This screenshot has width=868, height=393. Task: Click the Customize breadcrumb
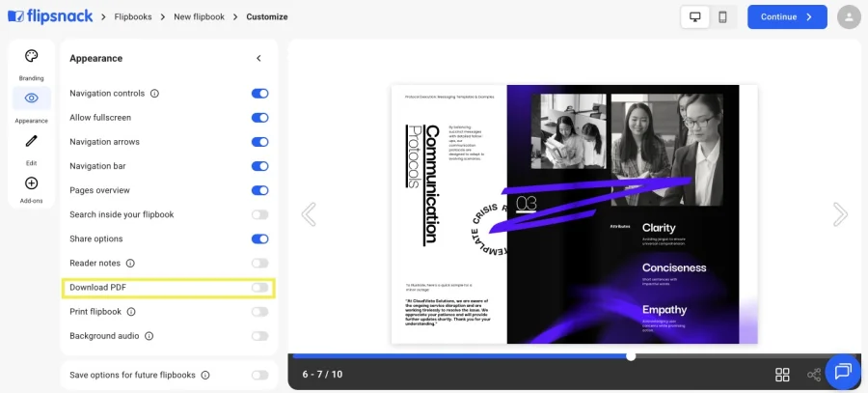pyautogui.click(x=267, y=17)
